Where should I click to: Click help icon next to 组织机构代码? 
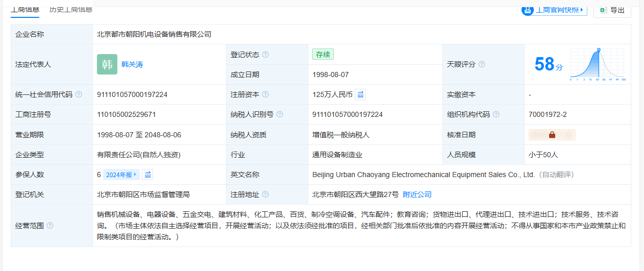pos(496,114)
